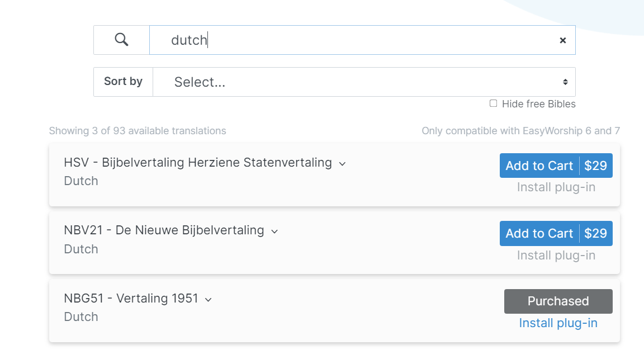Click Install plug-in under NBV21

[x=556, y=256]
